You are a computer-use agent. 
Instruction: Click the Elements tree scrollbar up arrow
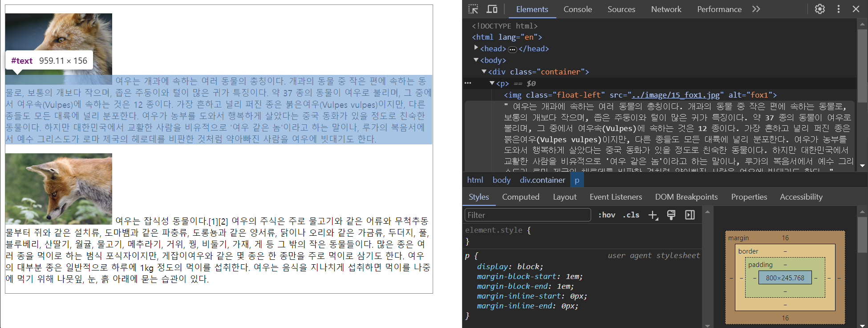pyautogui.click(x=863, y=23)
